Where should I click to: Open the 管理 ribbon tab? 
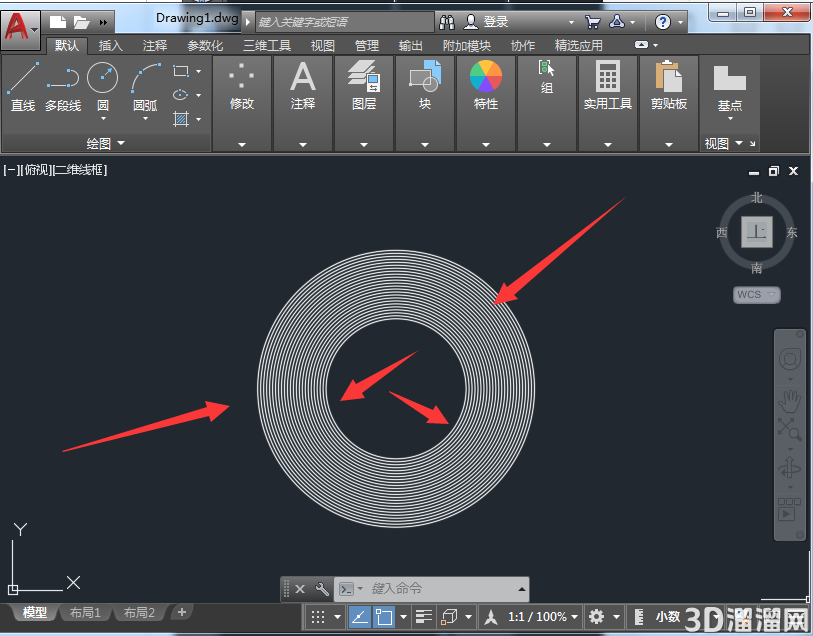(x=367, y=46)
